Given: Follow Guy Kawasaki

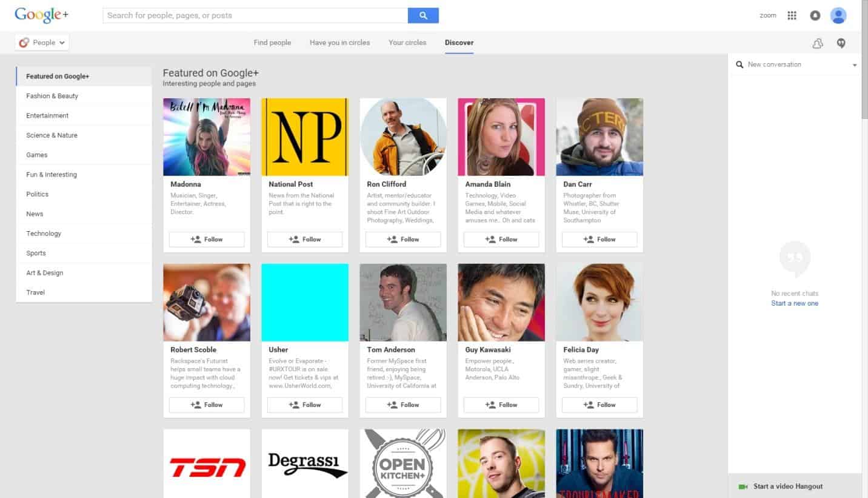Looking at the screenshot, I should [501, 405].
